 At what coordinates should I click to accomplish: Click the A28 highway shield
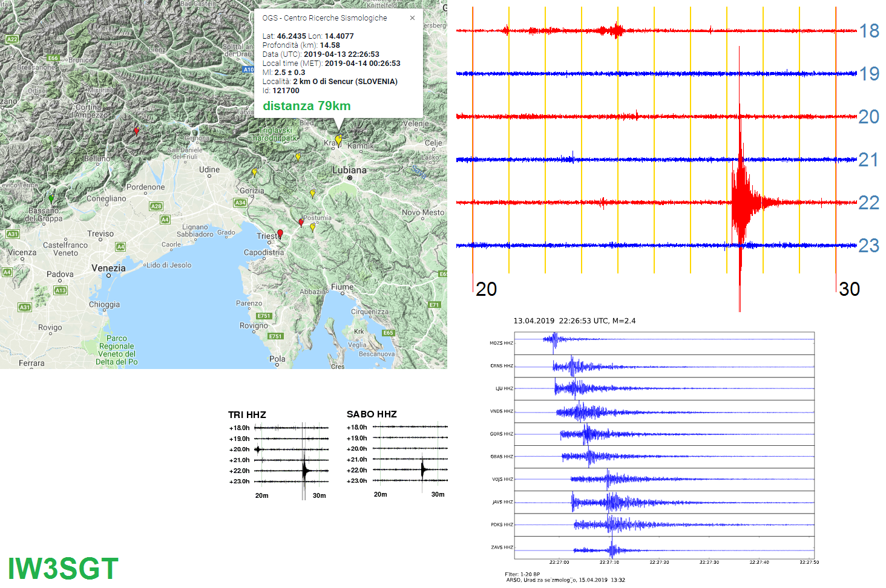(156, 206)
